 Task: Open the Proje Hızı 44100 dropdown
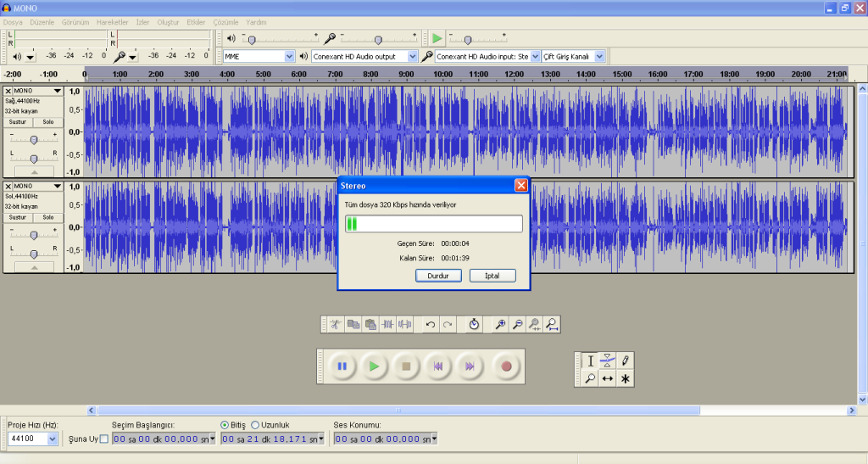tap(52, 439)
